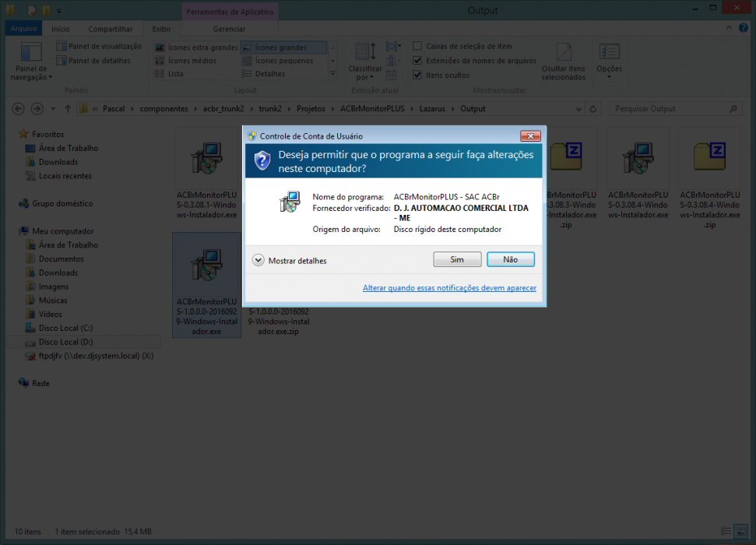This screenshot has width=756, height=545.
Task: Open Vídeos in the navigation pane
Action: pos(50,315)
